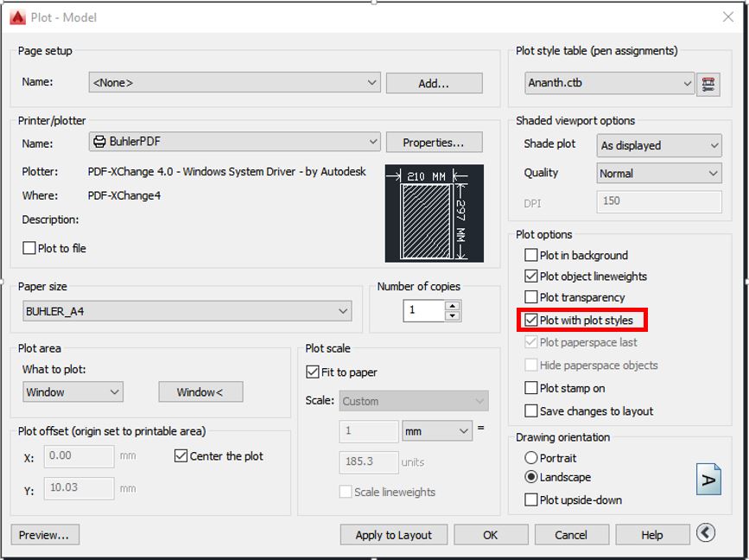Check Plot upside-down
Viewport: 749px width, 560px height.
pyautogui.click(x=530, y=500)
